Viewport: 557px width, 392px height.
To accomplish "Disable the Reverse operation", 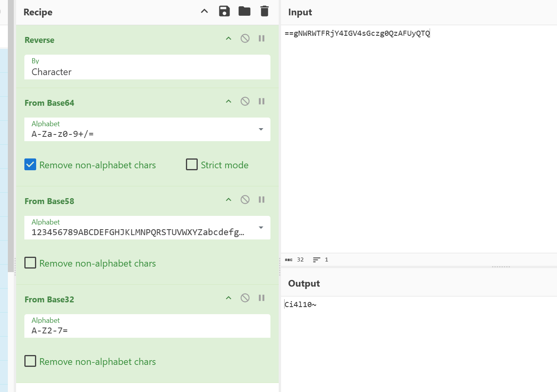I will click(245, 39).
